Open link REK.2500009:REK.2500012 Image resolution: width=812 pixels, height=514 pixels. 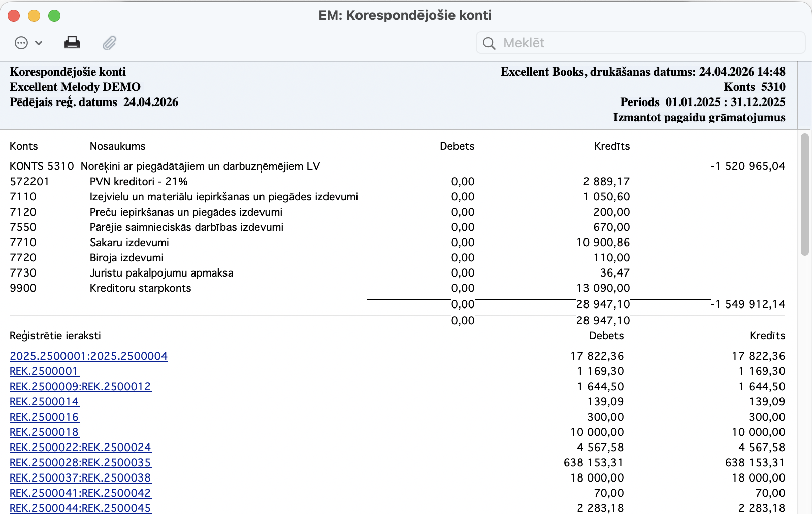click(x=80, y=387)
